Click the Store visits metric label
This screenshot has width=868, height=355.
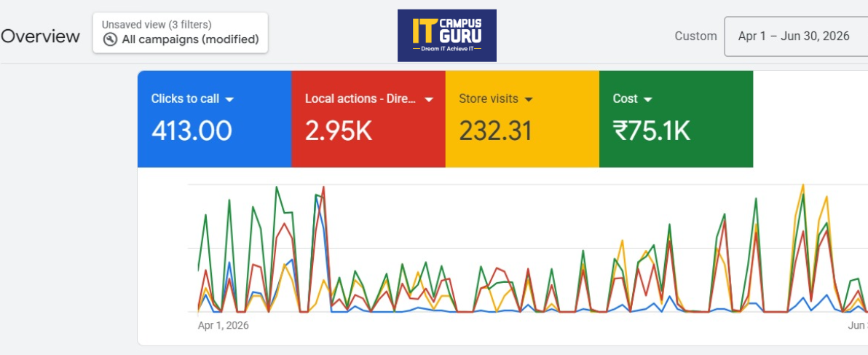[489, 98]
